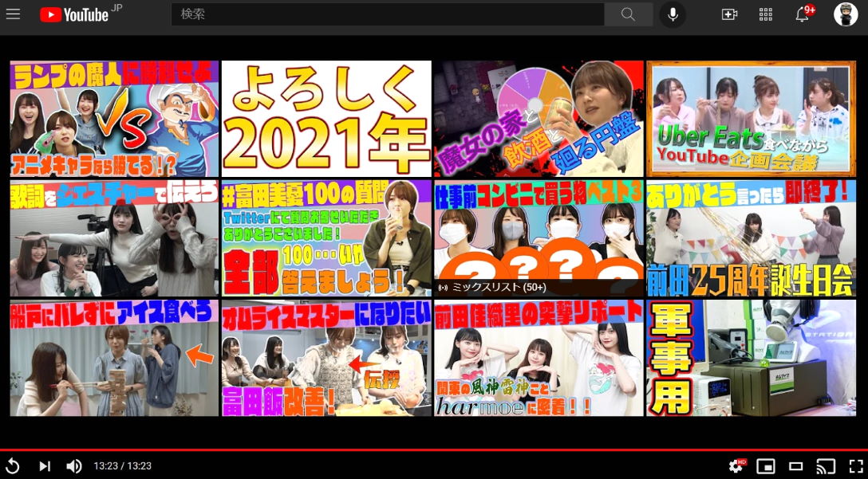Open the player settings gear
Image resolution: width=868 pixels, height=479 pixels.
coord(736,466)
